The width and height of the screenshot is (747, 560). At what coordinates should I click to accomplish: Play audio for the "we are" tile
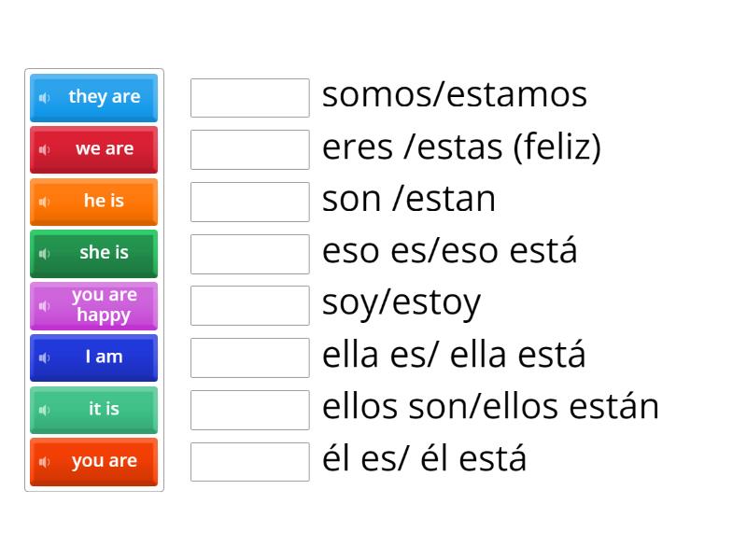pyautogui.click(x=45, y=149)
